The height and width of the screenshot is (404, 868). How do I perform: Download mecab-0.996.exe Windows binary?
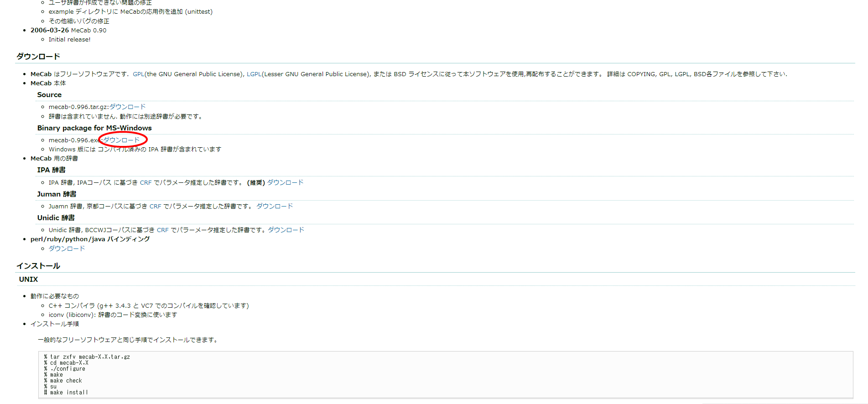(x=121, y=140)
